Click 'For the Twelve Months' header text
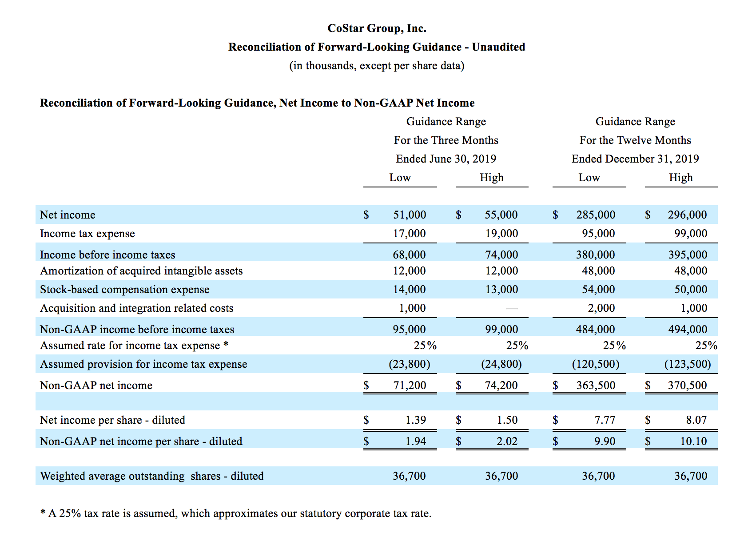This screenshot has width=756, height=533. (635, 140)
